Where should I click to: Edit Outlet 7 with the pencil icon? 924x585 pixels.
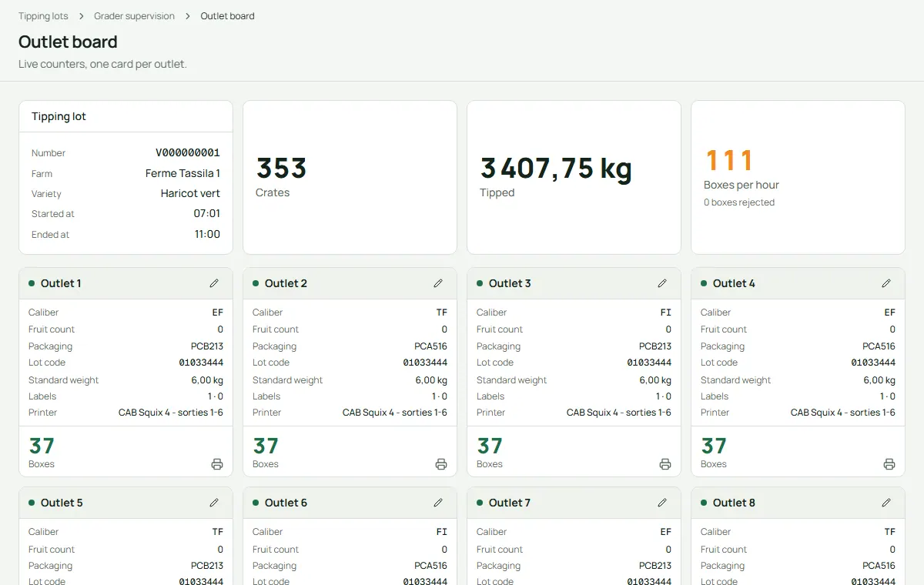(x=662, y=503)
